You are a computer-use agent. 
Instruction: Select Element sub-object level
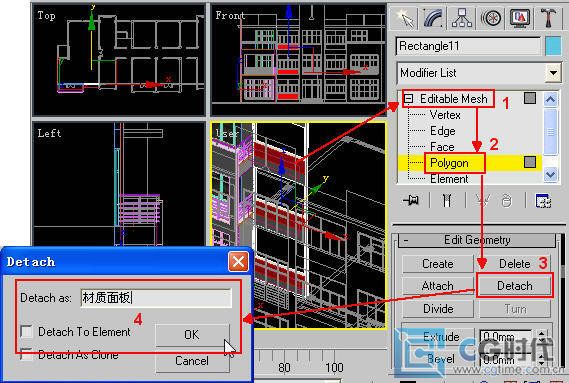449,179
